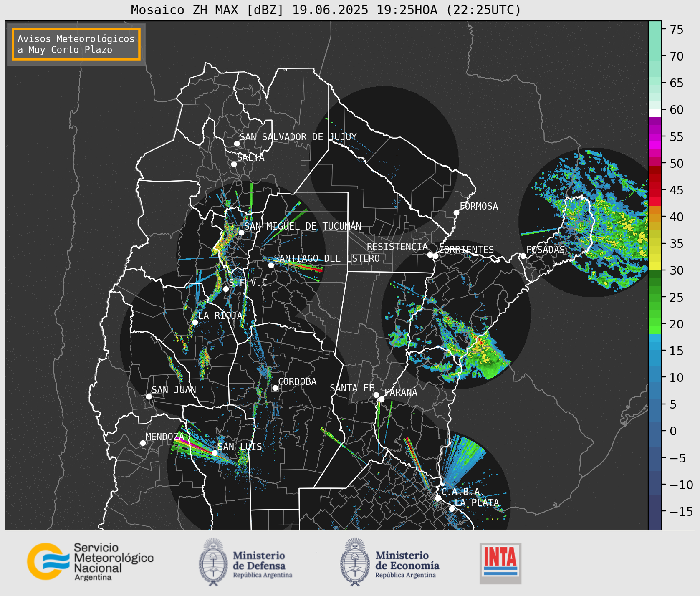The image size is (700, 596).
Task: Select the La Plata city marker
Action: pos(452,508)
